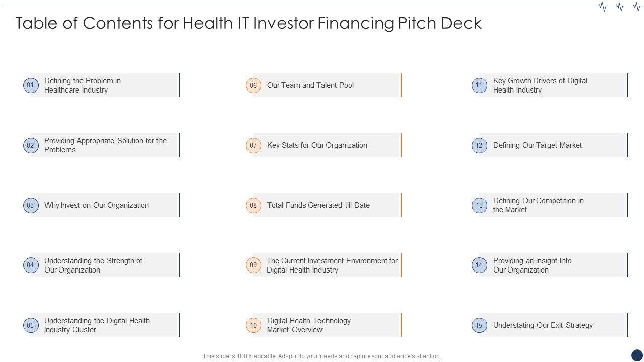
Task: Click the 11 numbered circle badge
Action: (x=479, y=85)
